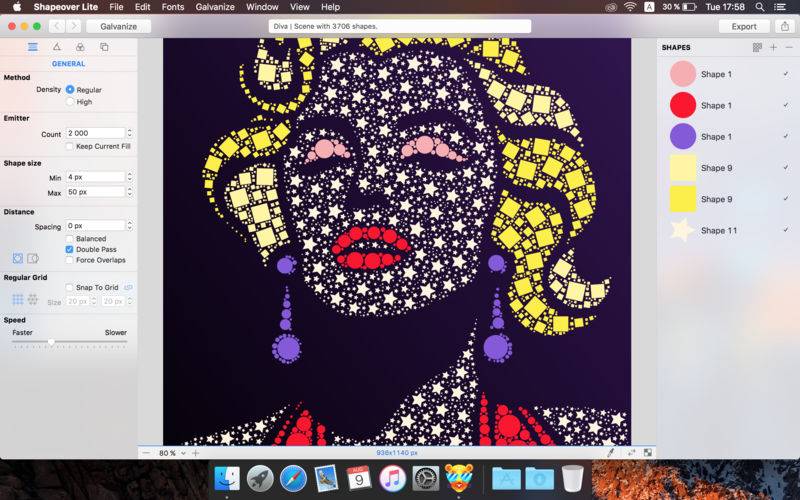The width and height of the screenshot is (800, 500).
Task: Click the link icon beside Snap To Grid
Action: 129,288
